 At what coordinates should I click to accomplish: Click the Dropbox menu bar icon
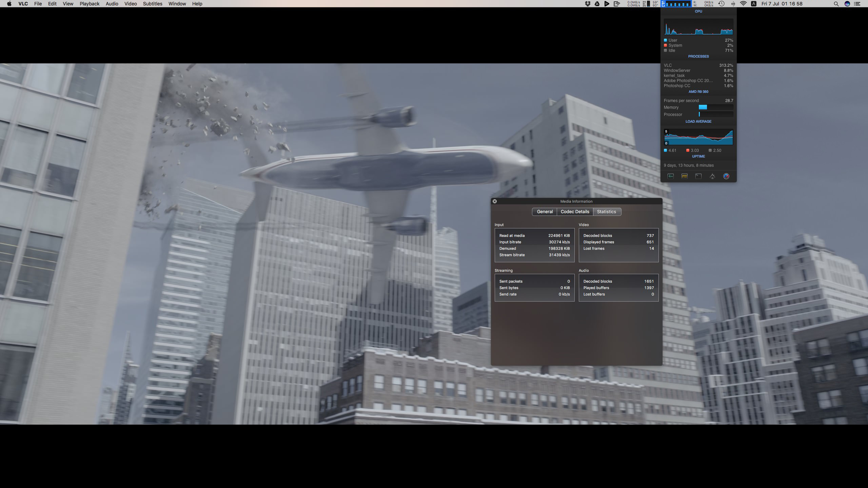point(588,4)
